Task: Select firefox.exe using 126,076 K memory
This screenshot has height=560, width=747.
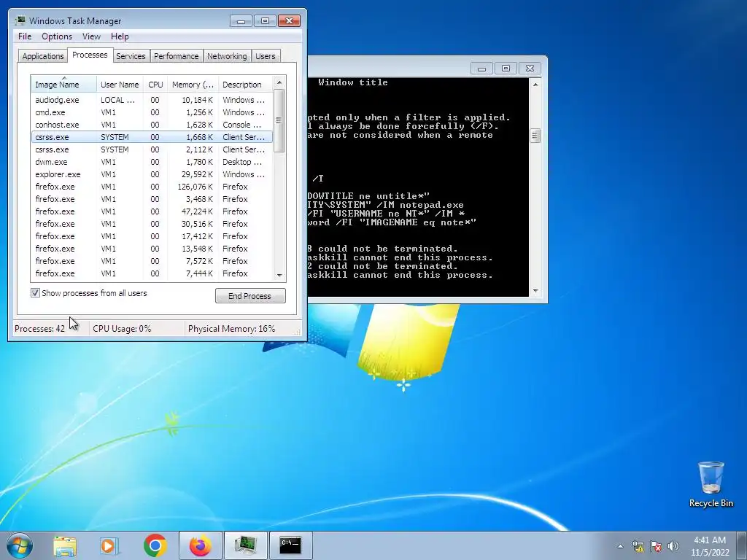Action: [x=152, y=187]
